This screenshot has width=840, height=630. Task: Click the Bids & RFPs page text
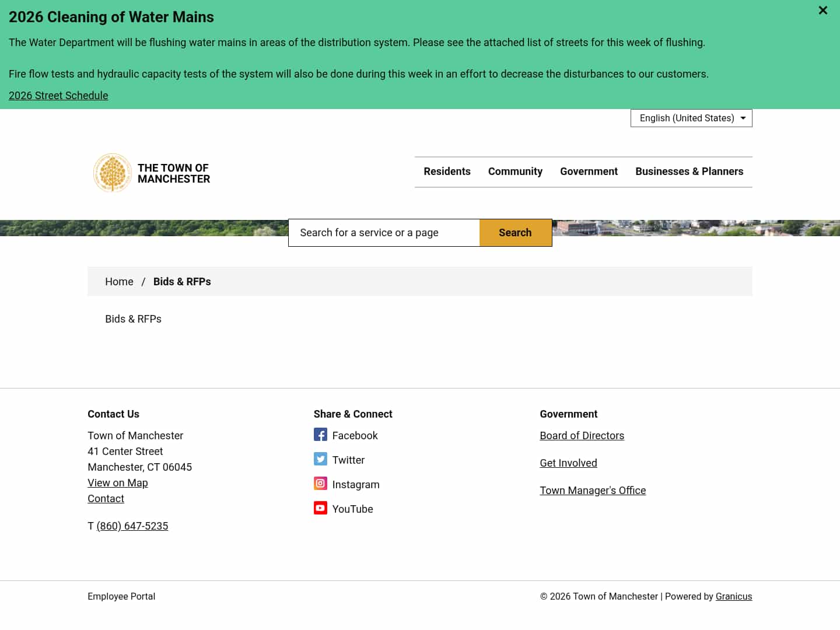(x=133, y=319)
